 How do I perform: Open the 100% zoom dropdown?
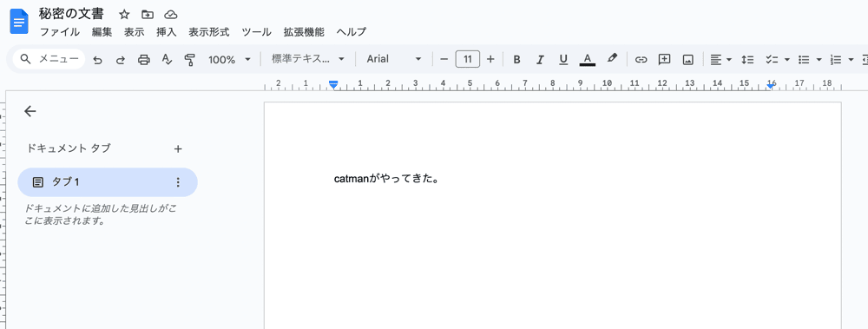(229, 59)
